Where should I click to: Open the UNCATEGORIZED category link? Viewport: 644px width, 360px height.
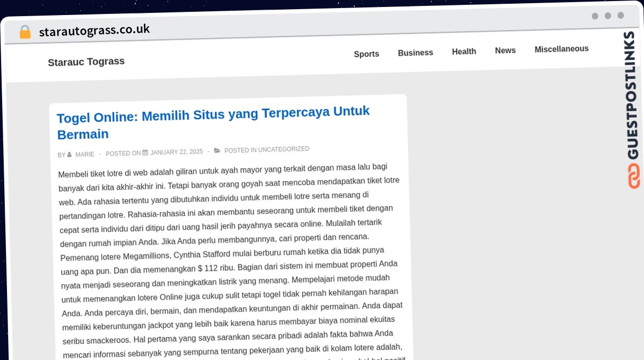tap(283, 149)
